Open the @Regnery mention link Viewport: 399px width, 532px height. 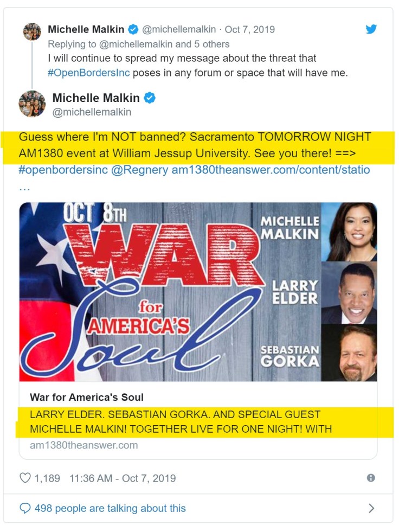coord(139,170)
